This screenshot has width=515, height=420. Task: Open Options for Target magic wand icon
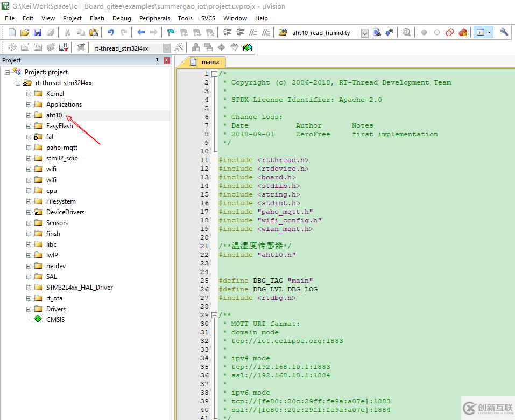[179, 48]
